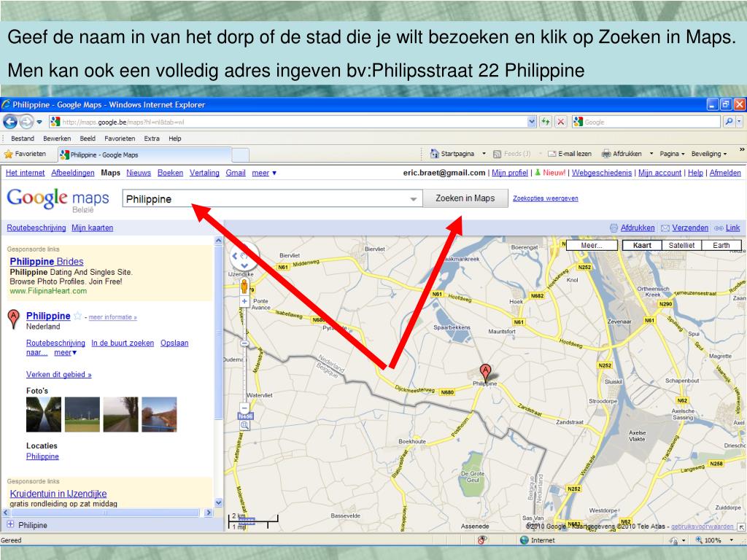
Task: Select the Philippine - Google Maps tab
Action: click(x=144, y=155)
